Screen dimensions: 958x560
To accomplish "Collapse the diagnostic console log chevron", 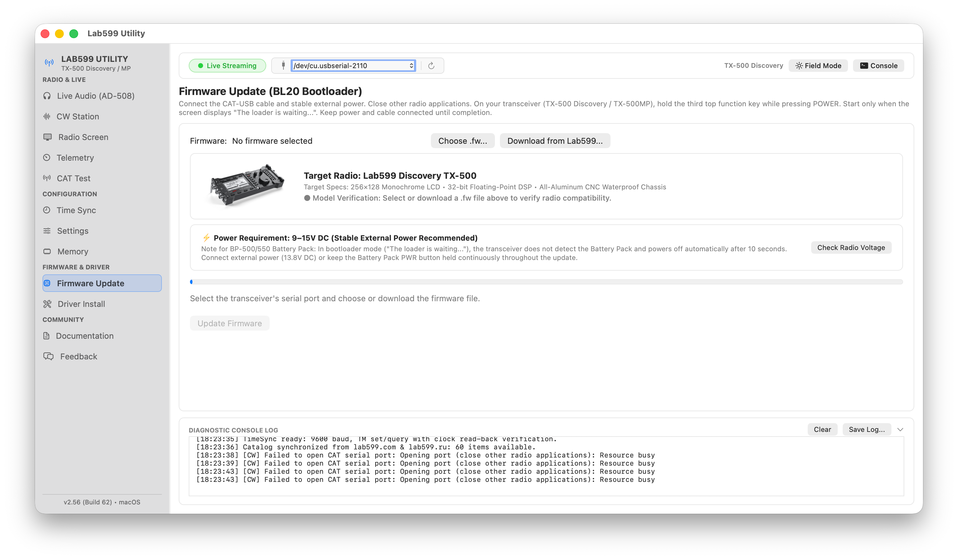I will coord(900,429).
